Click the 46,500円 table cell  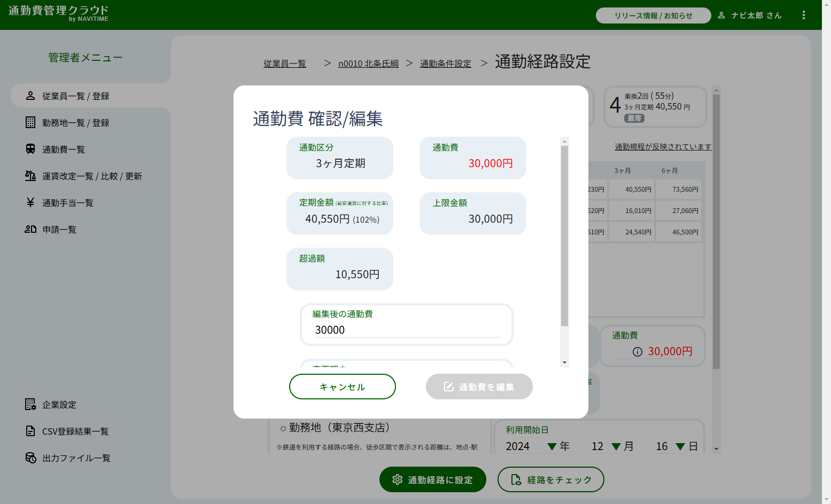coord(679,232)
